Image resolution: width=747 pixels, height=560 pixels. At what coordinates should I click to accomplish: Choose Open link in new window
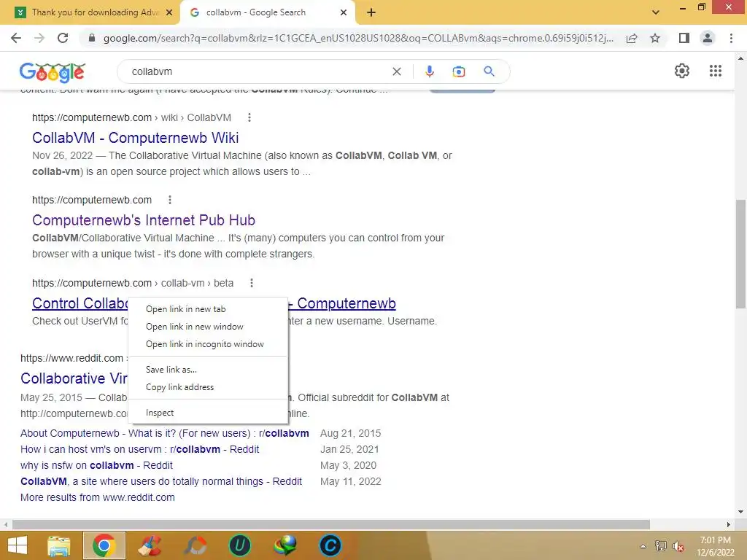coord(208,327)
